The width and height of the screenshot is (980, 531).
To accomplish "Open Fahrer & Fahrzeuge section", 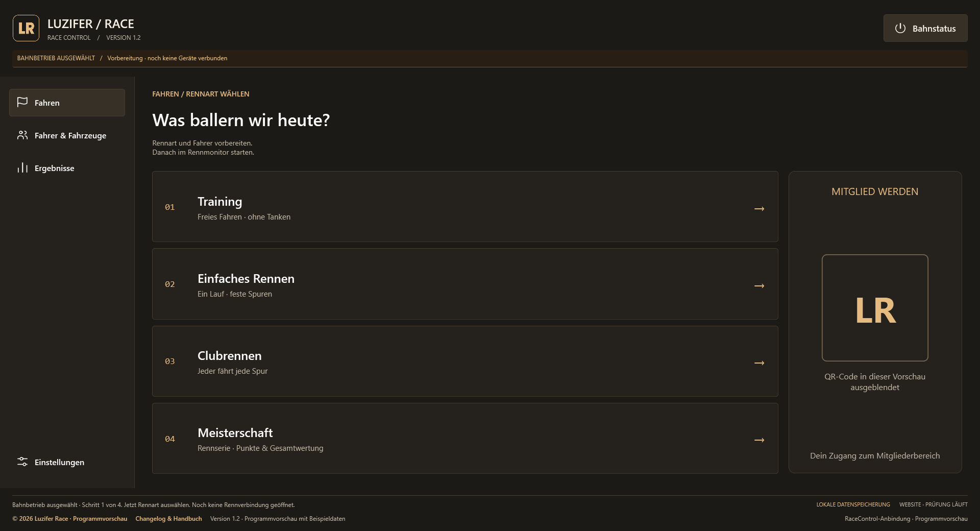I will (67, 135).
